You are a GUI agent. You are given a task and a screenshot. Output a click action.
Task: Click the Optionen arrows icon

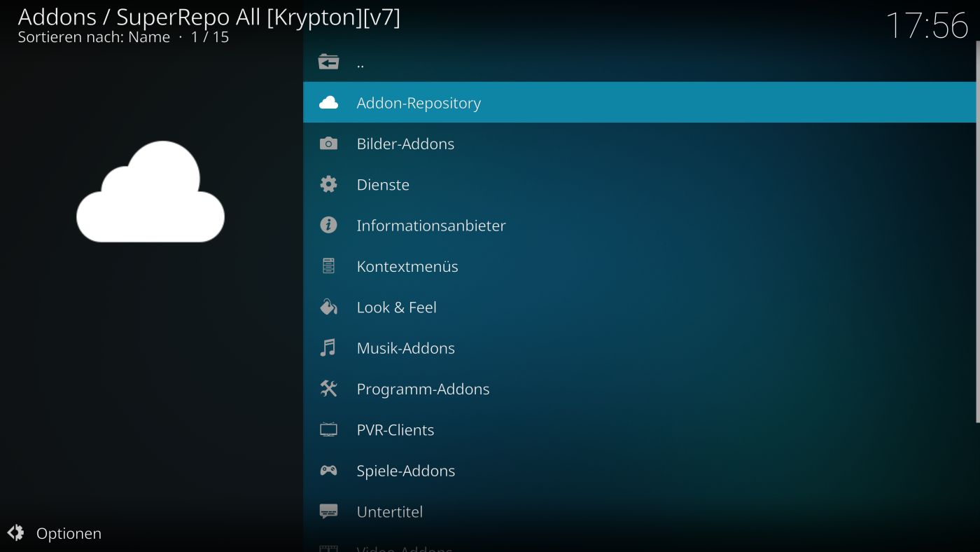15,533
